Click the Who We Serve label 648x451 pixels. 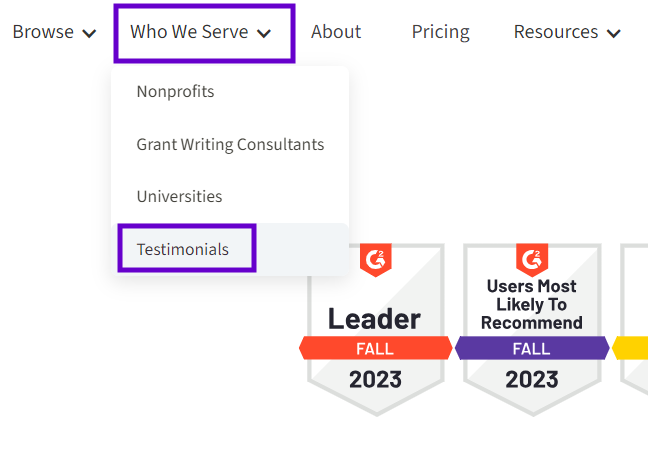tap(190, 32)
